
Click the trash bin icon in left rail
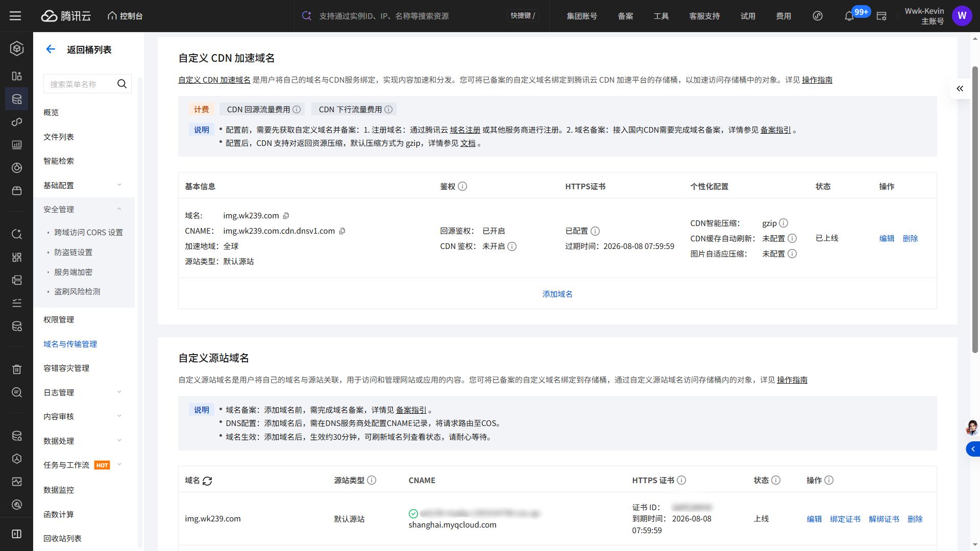(x=17, y=369)
